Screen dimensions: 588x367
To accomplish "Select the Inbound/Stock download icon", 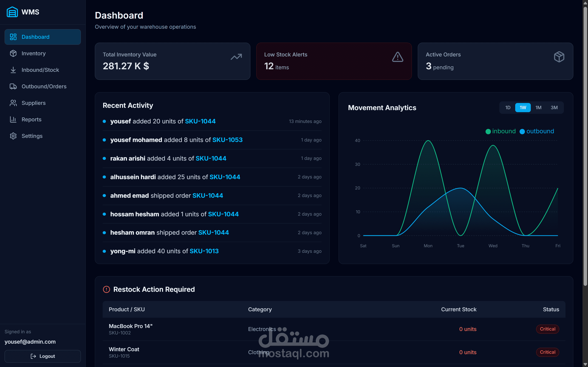I will tap(13, 70).
